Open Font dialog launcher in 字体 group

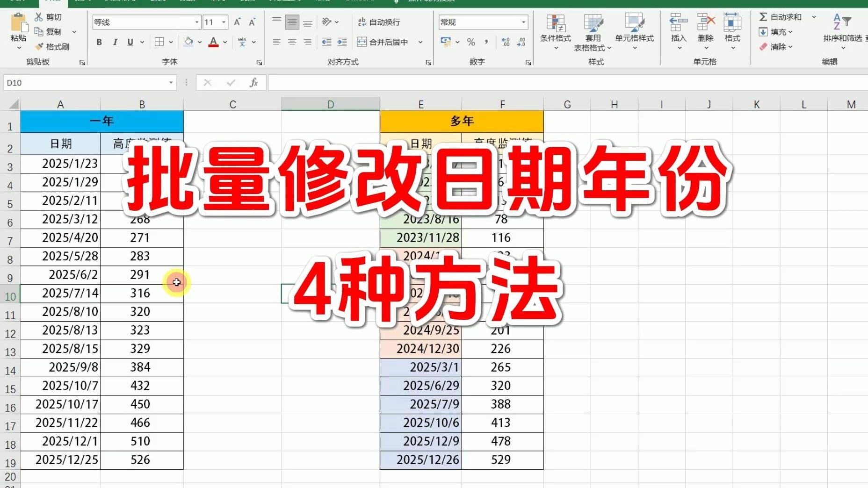pyautogui.click(x=259, y=62)
